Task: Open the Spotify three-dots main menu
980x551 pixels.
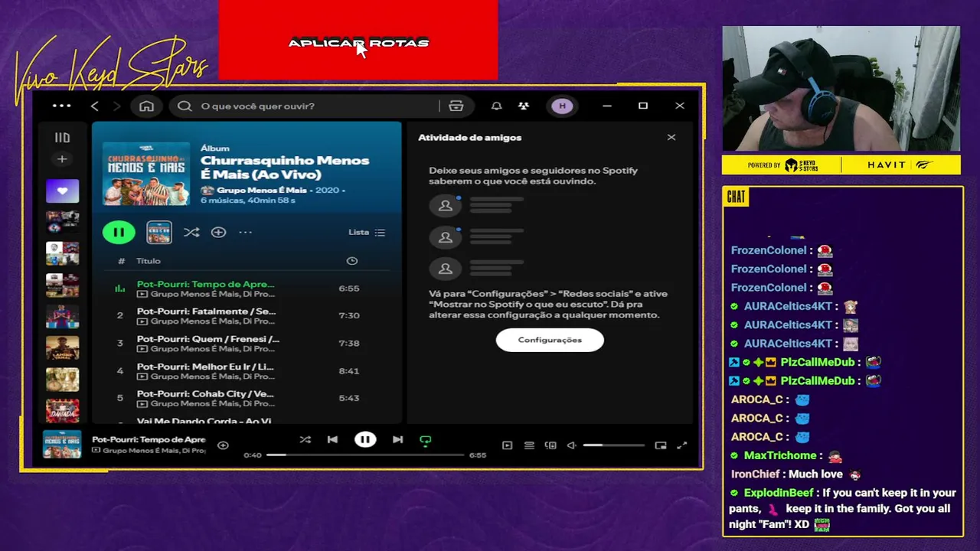Action: point(61,106)
